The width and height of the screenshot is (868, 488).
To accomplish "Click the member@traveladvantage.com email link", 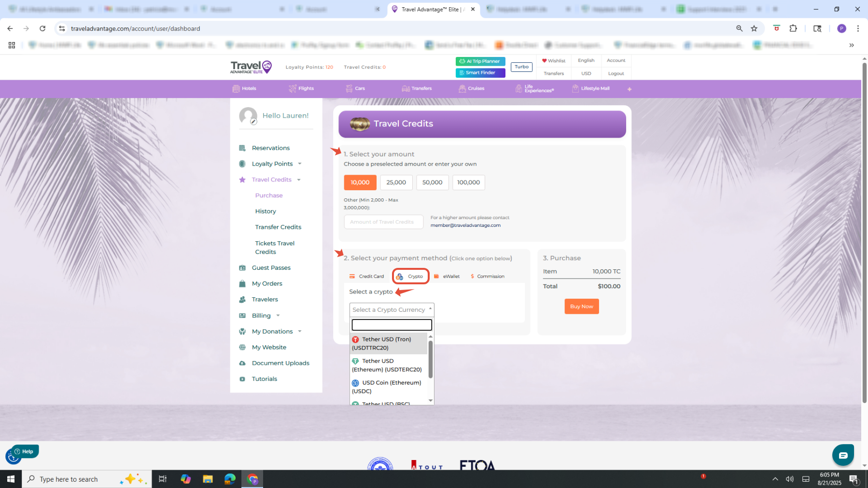I will 465,225.
